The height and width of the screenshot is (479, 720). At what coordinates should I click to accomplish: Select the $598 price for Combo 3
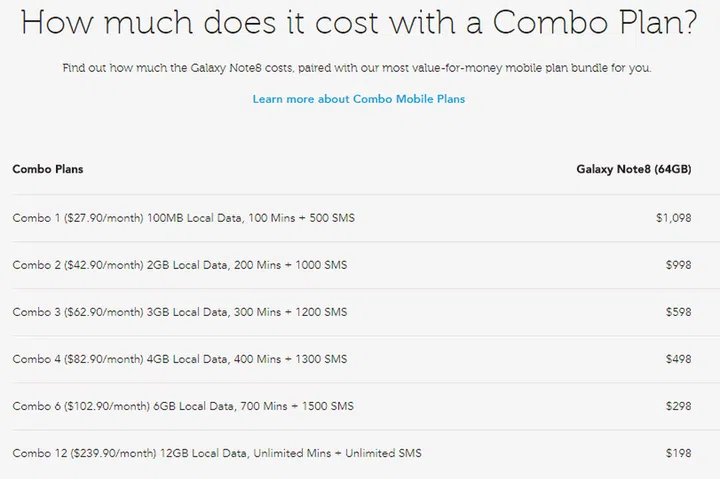(678, 312)
